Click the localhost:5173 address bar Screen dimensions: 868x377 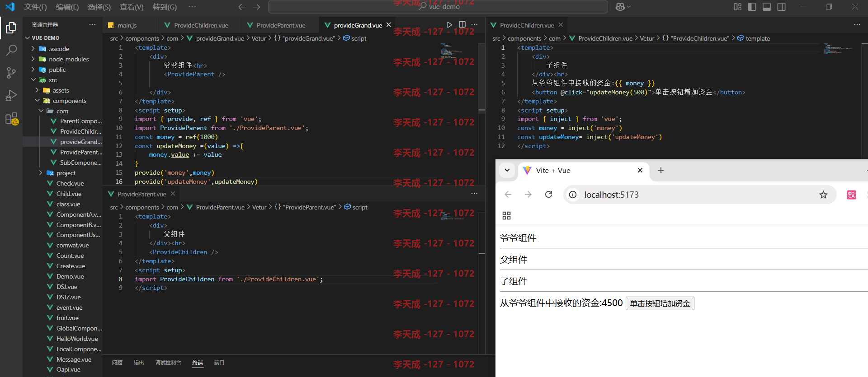pyautogui.click(x=700, y=195)
